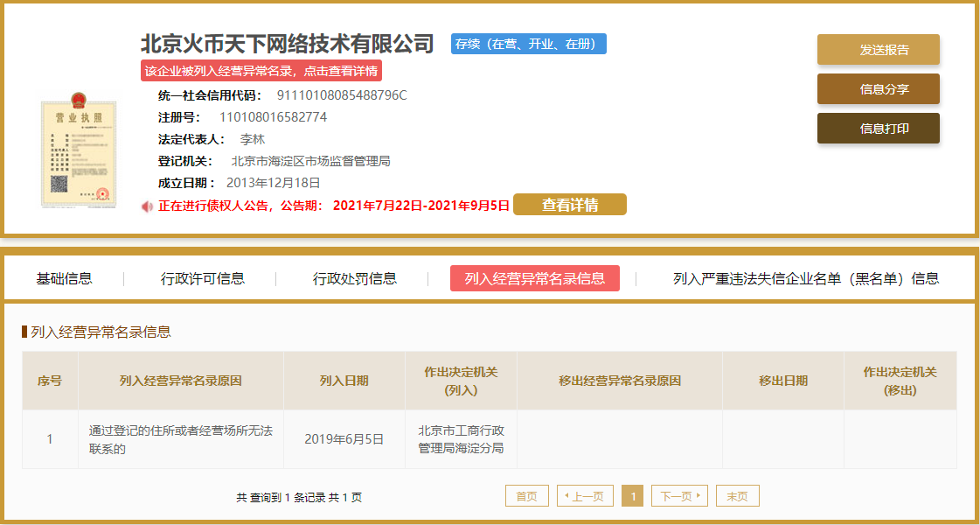Open 查看详情 for creditor announcement
The image size is (980, 525).
569,205
